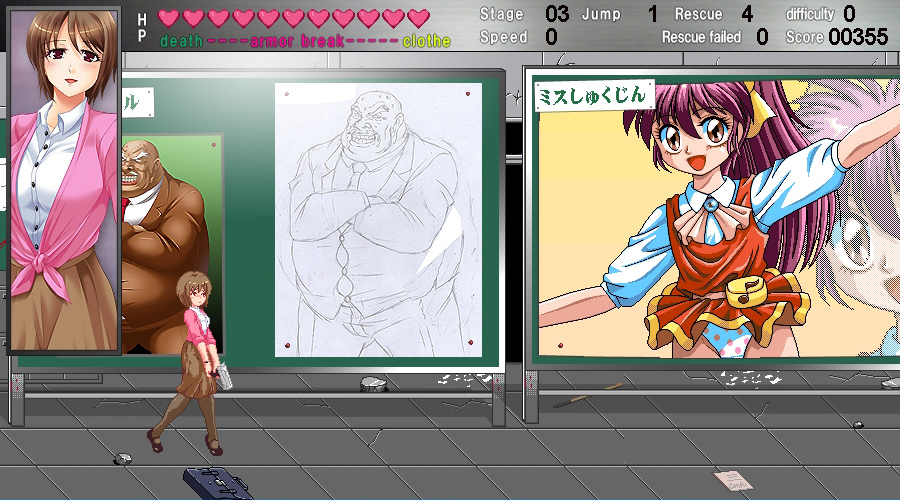Click the blue briefcase on the ground

[x=215, y=480]
